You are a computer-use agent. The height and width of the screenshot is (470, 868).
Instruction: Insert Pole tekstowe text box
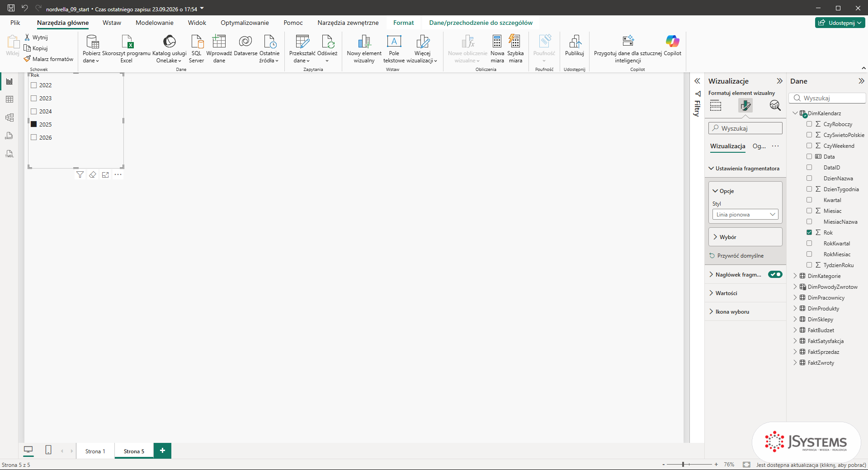click(x=394, y=49)
